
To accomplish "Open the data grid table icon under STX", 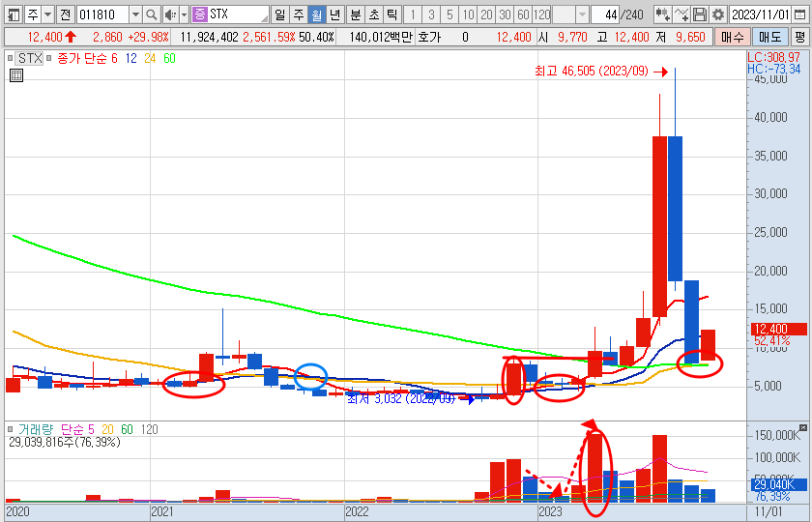I will click(x=16, y=75).
